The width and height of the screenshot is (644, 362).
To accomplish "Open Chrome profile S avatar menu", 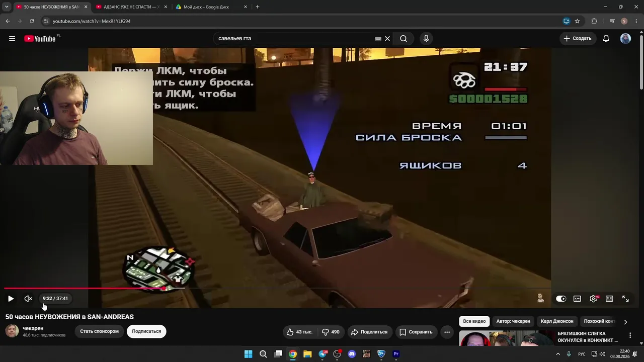I will 624,21.
